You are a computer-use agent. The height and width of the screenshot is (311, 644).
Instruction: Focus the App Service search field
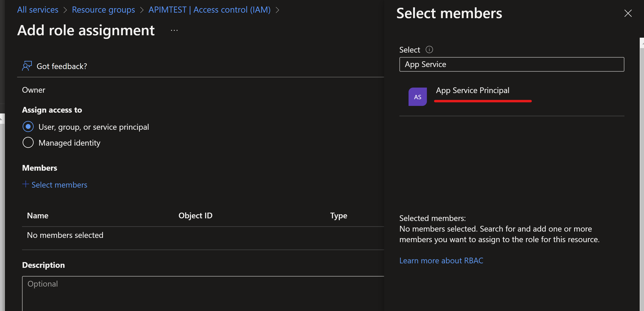coord(511,64)
